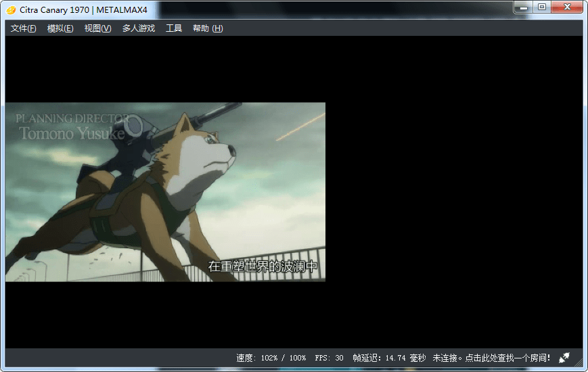Screen dimensions: 588x372
Task: Open the 多人游戏 multiplayer menu
Action: pyautogui.click(x=139, y=28)
